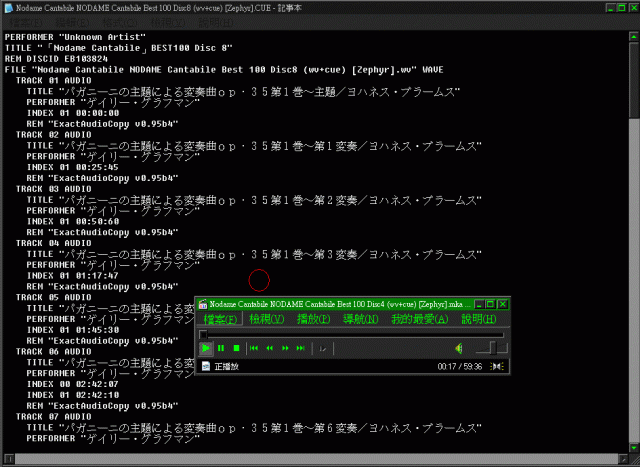Click the volume slider in media player
The width and height of the screenshot is (640, 467).
(x=492, y=348)
